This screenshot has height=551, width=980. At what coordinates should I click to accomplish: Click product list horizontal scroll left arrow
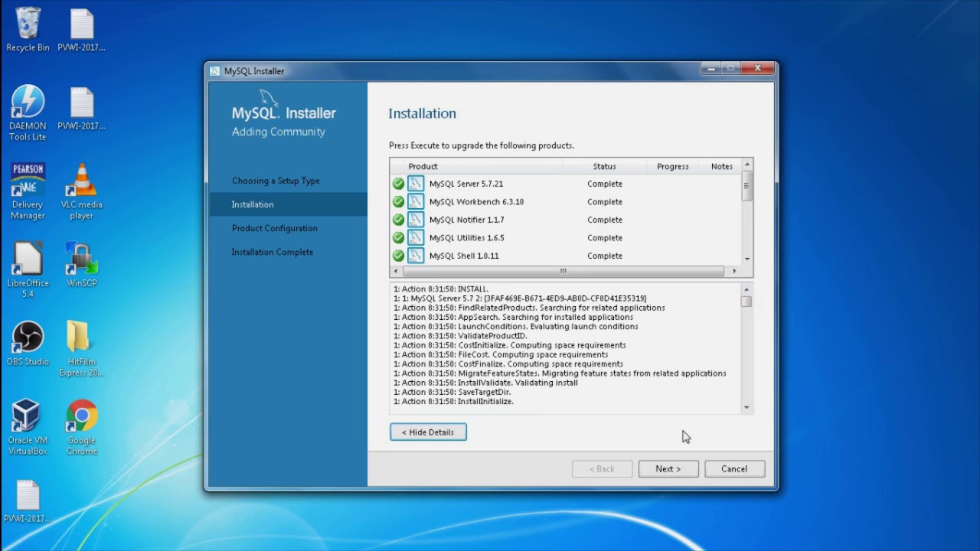[396, 271]
